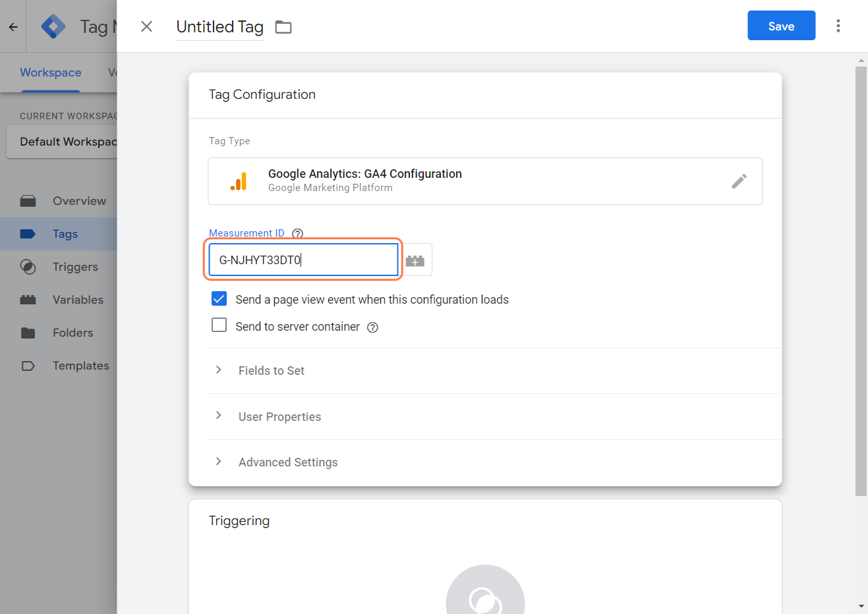Click the back arrow in Tag Manager

(13, 27)
